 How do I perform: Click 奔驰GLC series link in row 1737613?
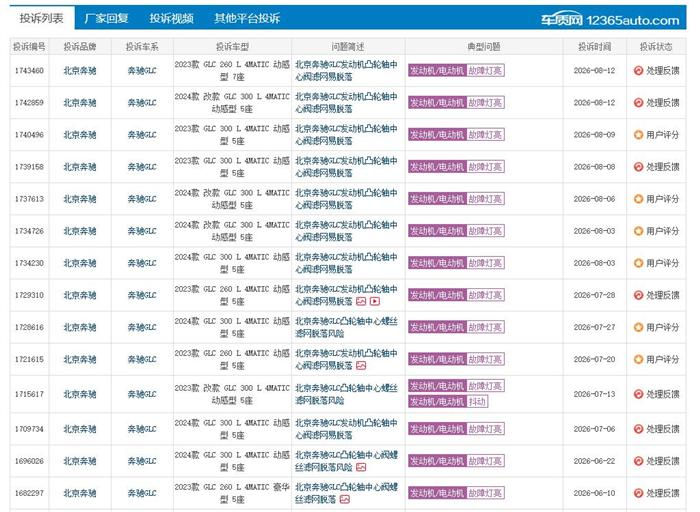click(142, 199)
